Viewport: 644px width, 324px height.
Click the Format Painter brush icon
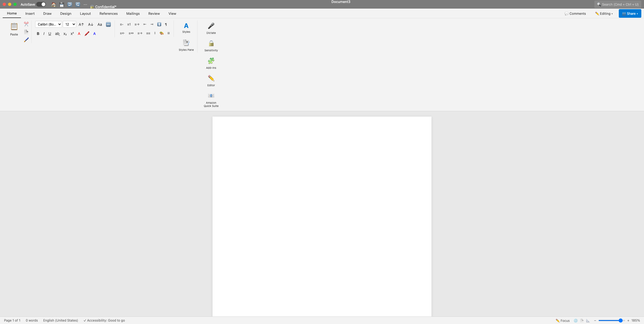pos(26,39)
